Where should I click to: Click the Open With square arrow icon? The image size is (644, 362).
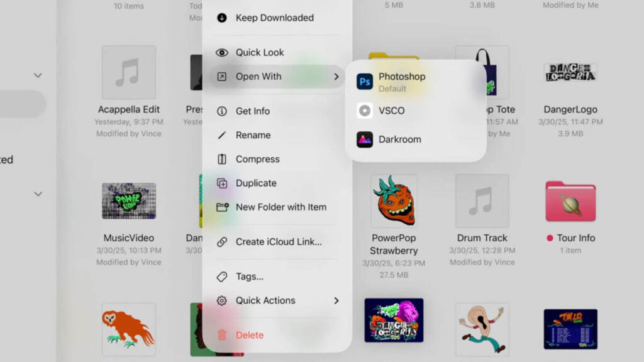[222, 77]
